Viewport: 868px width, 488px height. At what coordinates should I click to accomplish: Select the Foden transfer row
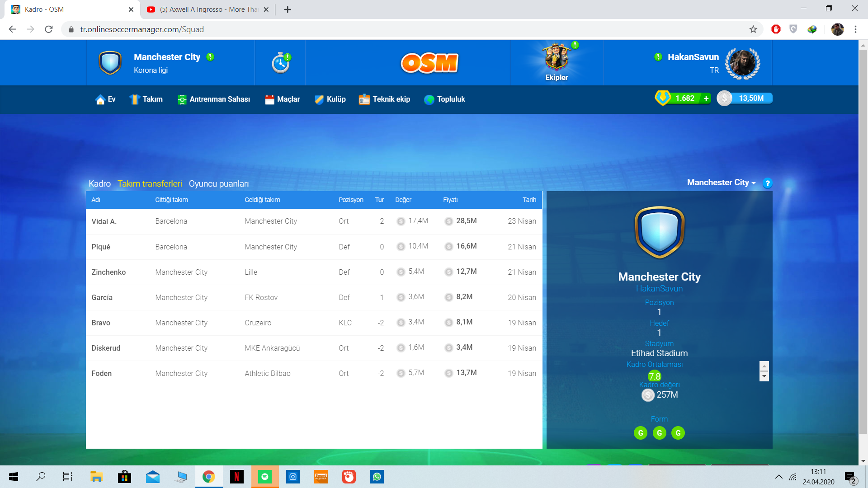[314, 373]
